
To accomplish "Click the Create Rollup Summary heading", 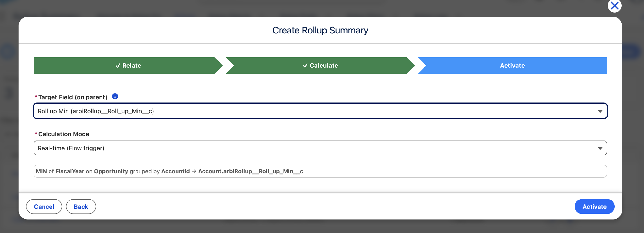I will [320, 30].
